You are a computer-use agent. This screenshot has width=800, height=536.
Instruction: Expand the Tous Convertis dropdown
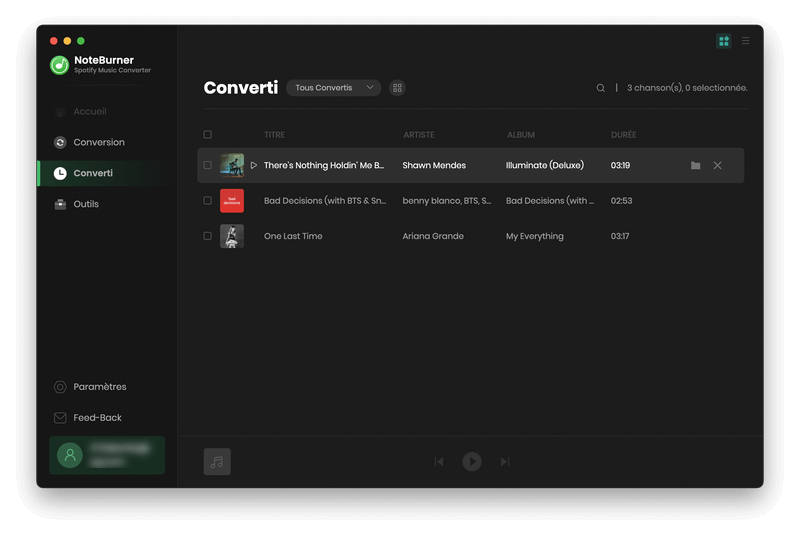pyautogui.click(x=334, y=88)
